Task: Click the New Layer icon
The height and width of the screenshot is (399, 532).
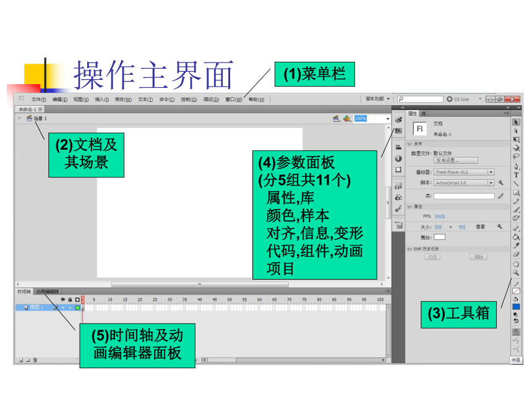Action: click(x=21, y=360)
